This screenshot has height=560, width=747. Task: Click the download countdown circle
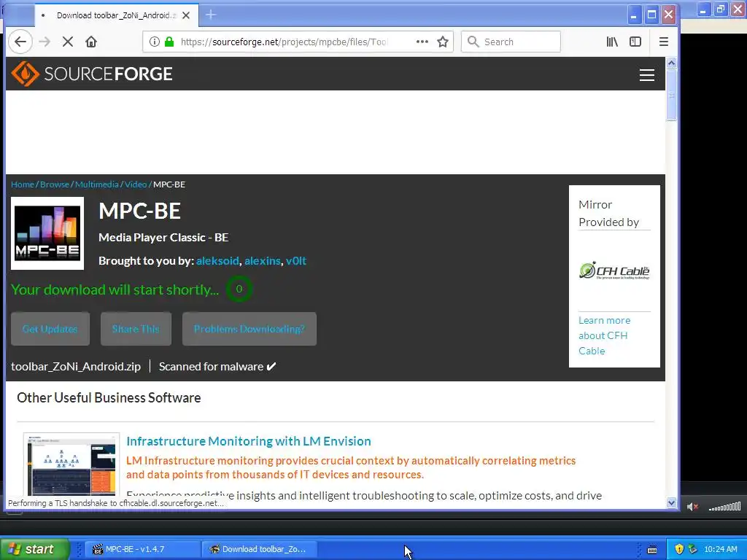[x=239, y=289]
